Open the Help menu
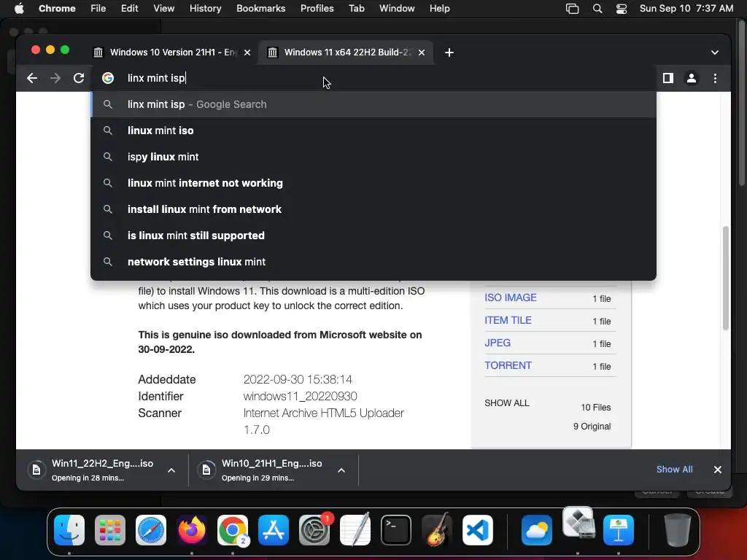Viewport: 747px width, 560px height. point(439,8)
